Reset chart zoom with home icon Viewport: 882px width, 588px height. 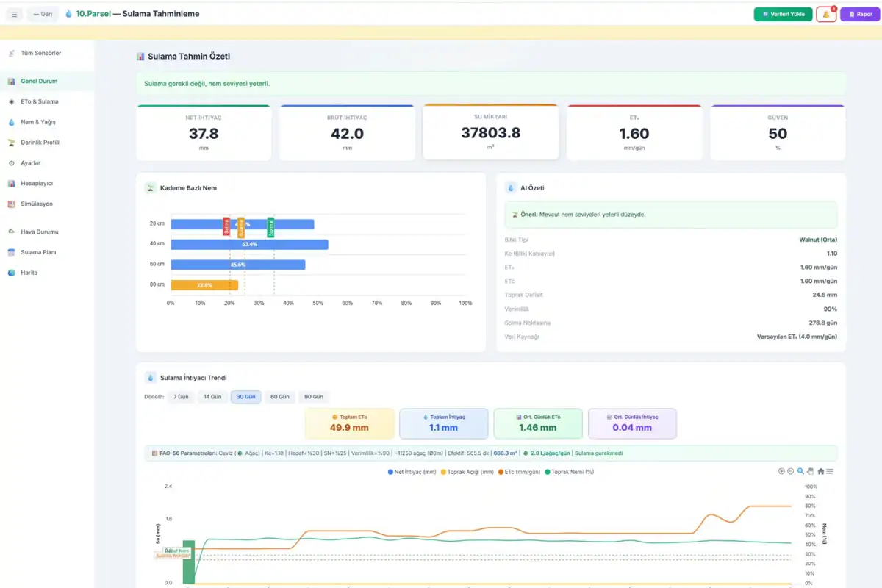[820, 471]
